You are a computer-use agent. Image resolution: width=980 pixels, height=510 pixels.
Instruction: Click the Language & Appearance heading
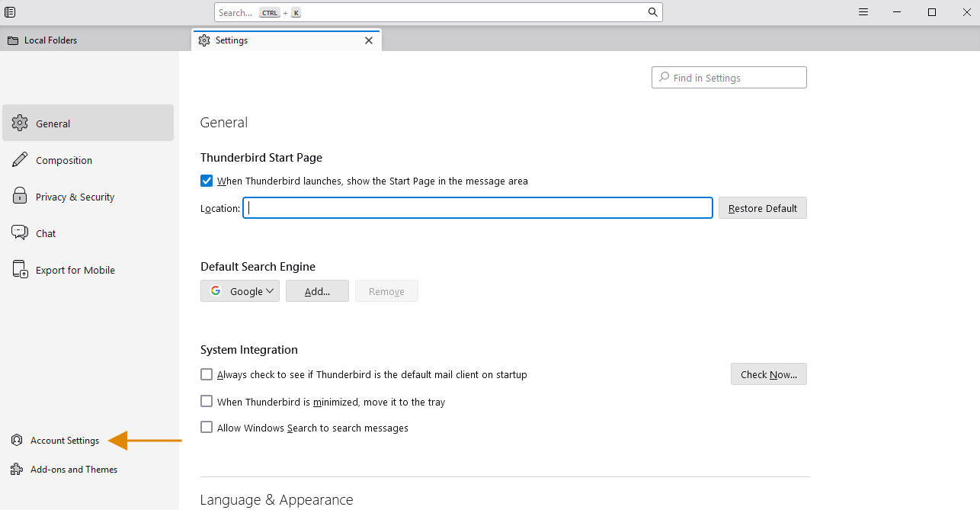[277, 500]
